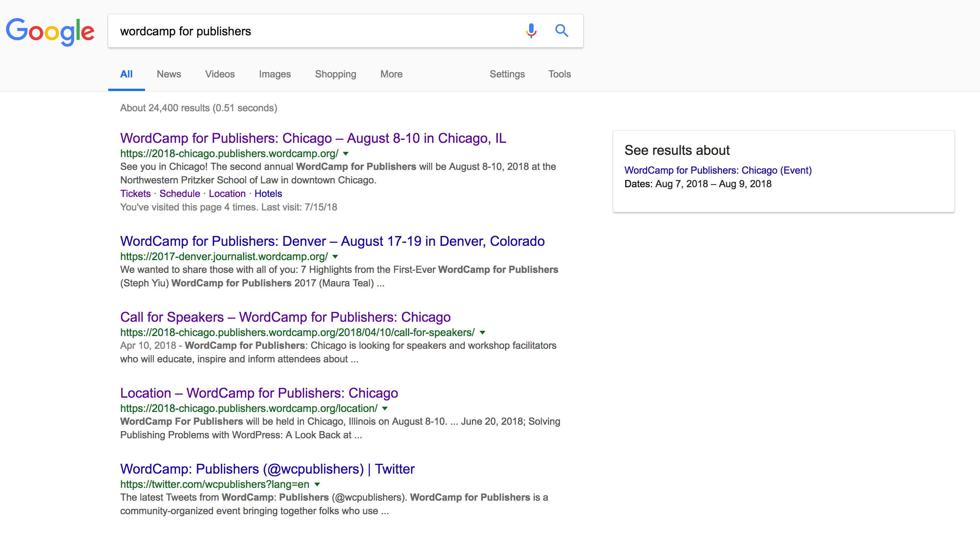The image size is (980, 536).
Task: Switch to the All results tab
Action: pos(126,74)
